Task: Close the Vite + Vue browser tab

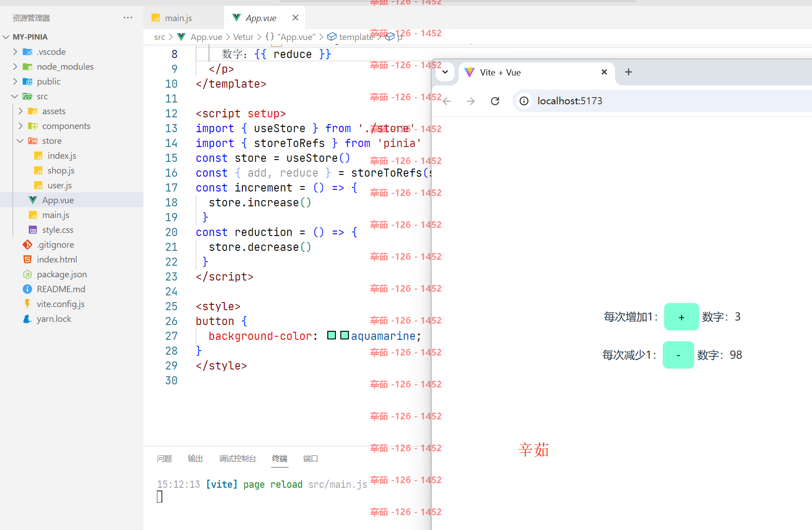Action: click(604, 72)
